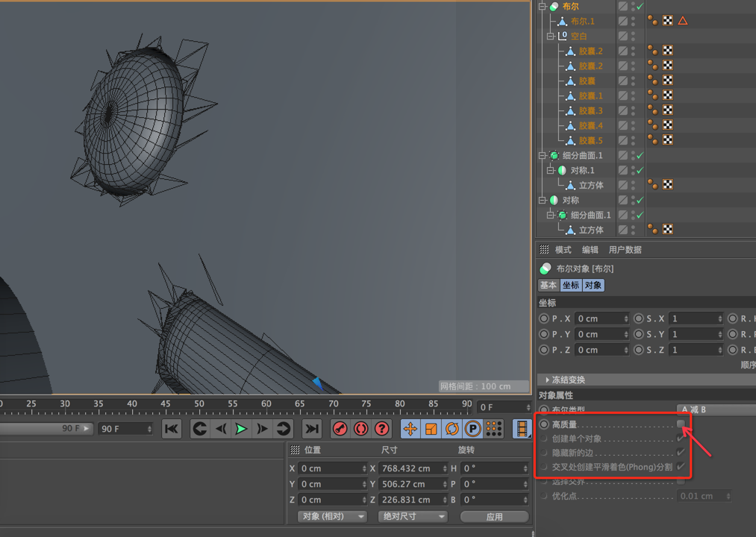Viewport: 756px width, 537px height.
Task: Click the coordinate manager grip icon beside 位置
Action: [295, 450]
